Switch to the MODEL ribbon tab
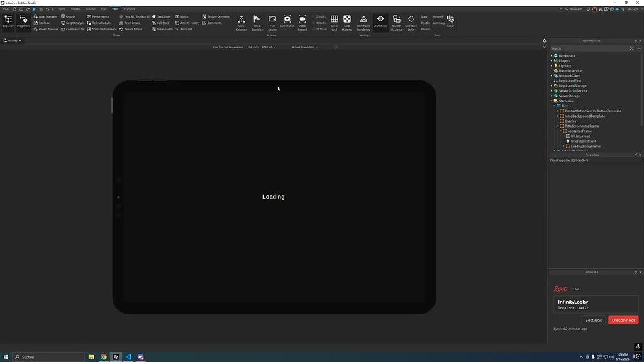 [75, 9]
